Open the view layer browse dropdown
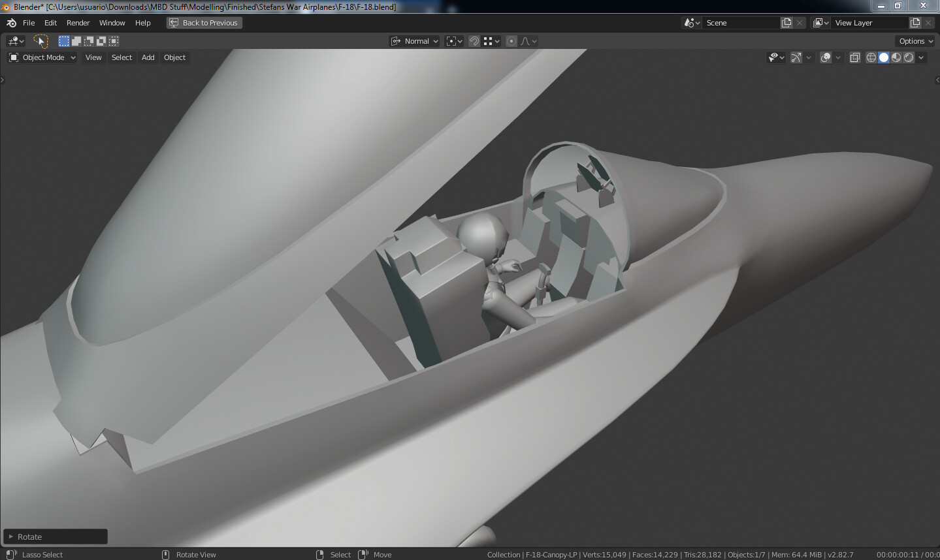The height and width of the screenshot is (560, 940). [821, 23]
